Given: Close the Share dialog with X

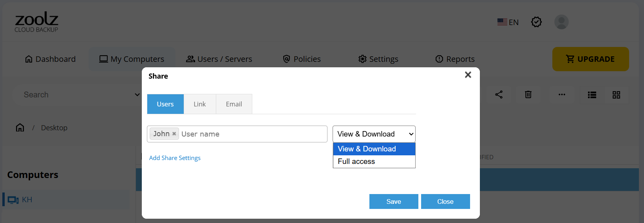Looking at the screenshot, I should (468, 75).
